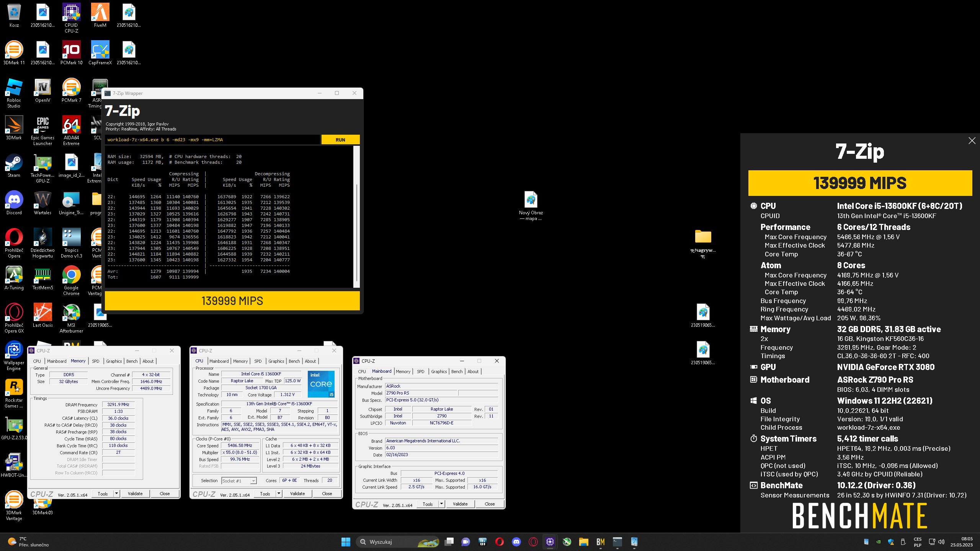Click Validate in the CPU-Z Mainboard window
The width and height of the screenshot is (980, 551).
(x=460, y=504)
